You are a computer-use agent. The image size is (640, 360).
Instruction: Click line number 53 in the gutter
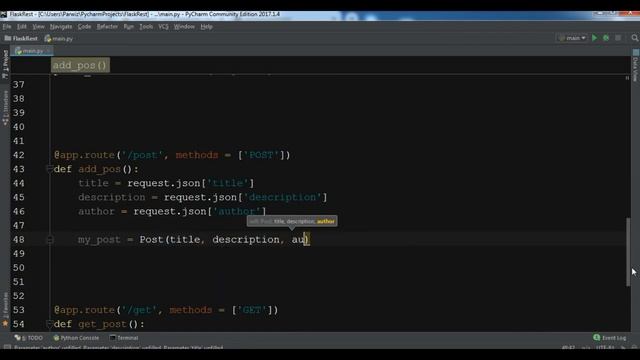coord(18,310)
